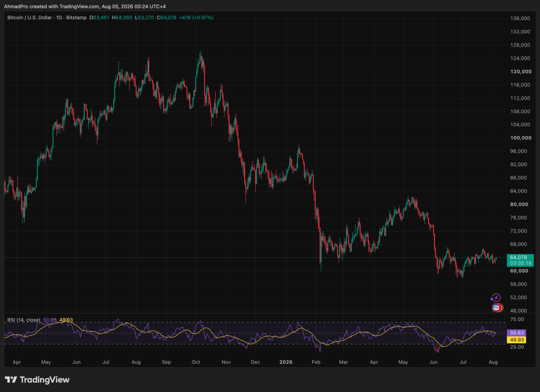Screen dimensions: 540x392
Task: Click the RSI (14, close) indicator legend
Action: (x=24, y=320)
